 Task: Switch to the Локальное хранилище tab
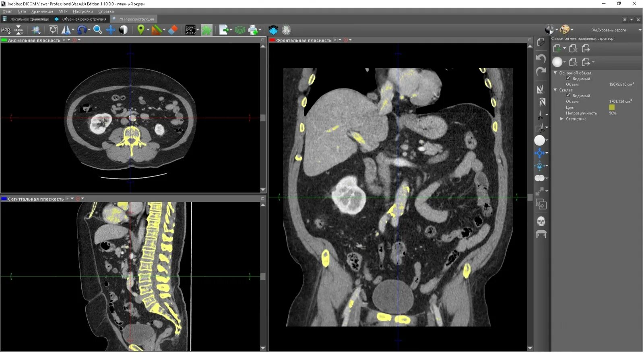(26, 19)
